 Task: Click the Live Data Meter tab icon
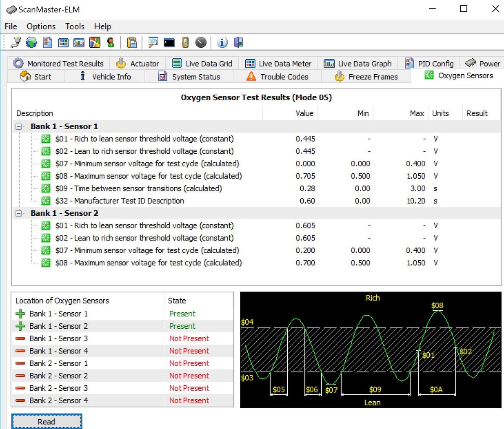pyautogui.click(x=250, y=63)
